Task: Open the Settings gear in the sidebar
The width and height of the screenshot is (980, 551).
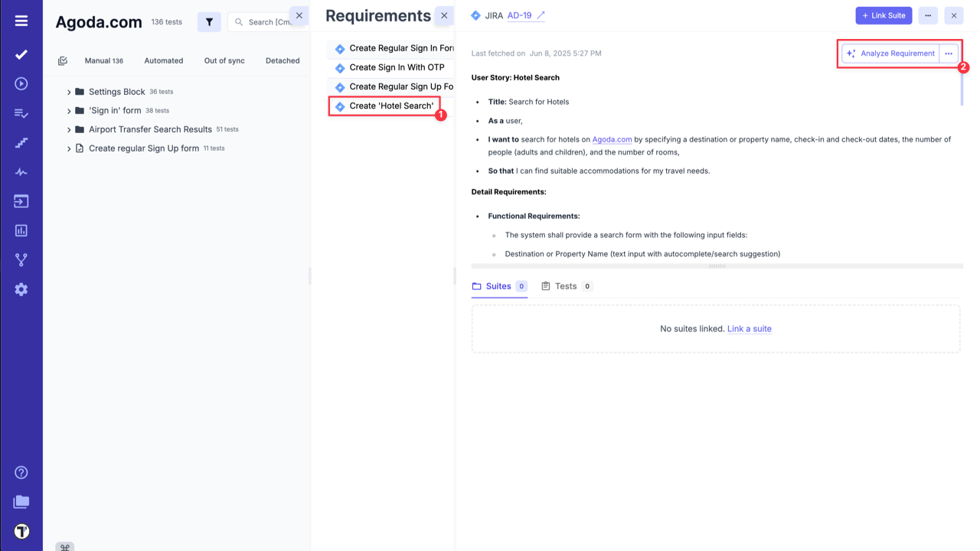Action: 21,289
